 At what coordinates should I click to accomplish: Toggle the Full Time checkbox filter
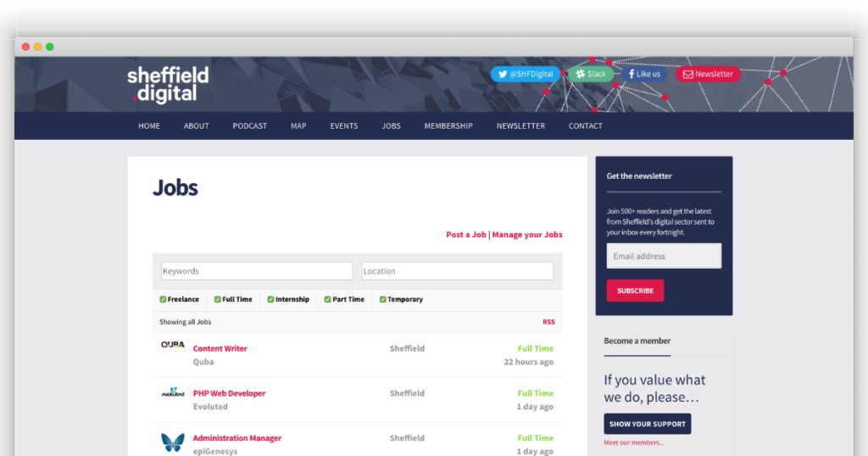[x=217, y=299]
